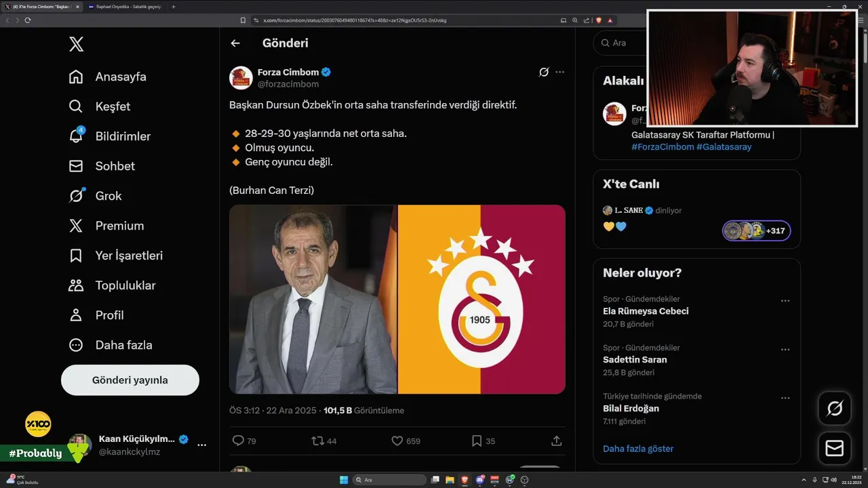Click Gönderi yayınla button
This screenshot has width=868, height=488.
coord(130,380)
